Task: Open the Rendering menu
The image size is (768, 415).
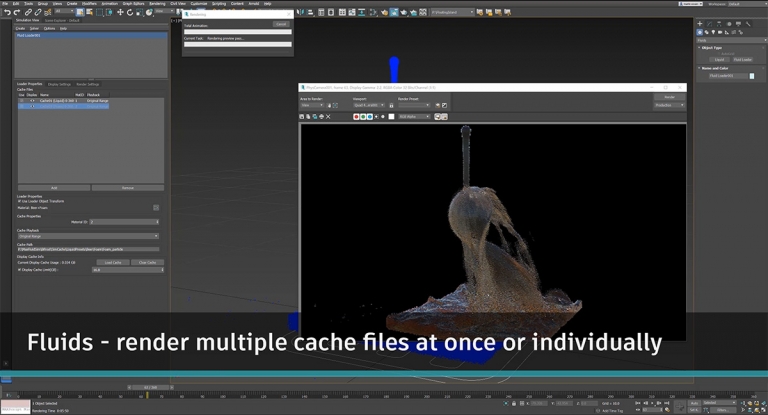Action: click(157, 4)
